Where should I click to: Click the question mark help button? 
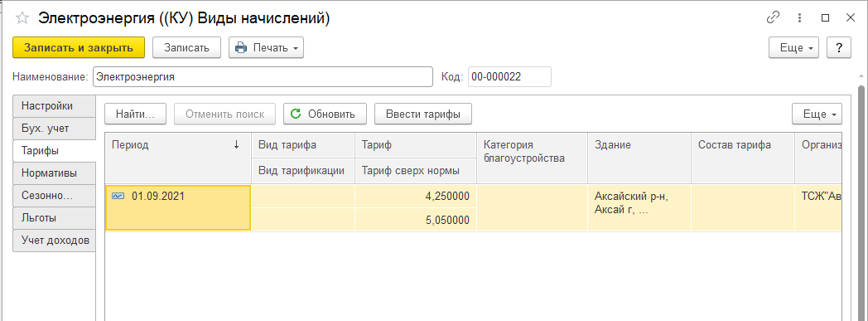point(839,47)
